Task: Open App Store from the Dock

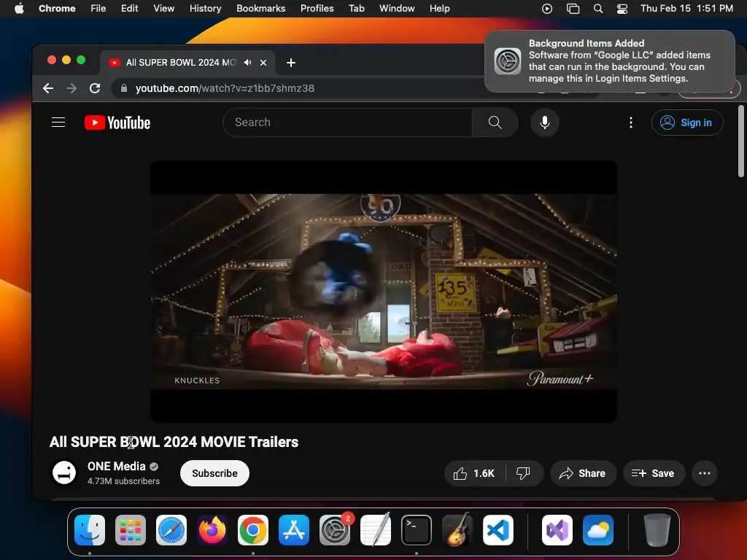Action: click(x=294, y=530)
